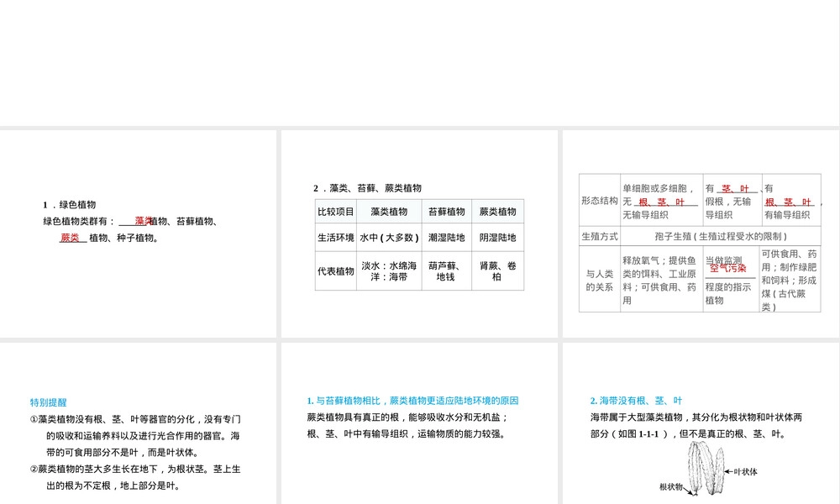Click the red answer 空气污染

(x=727, y=268)
